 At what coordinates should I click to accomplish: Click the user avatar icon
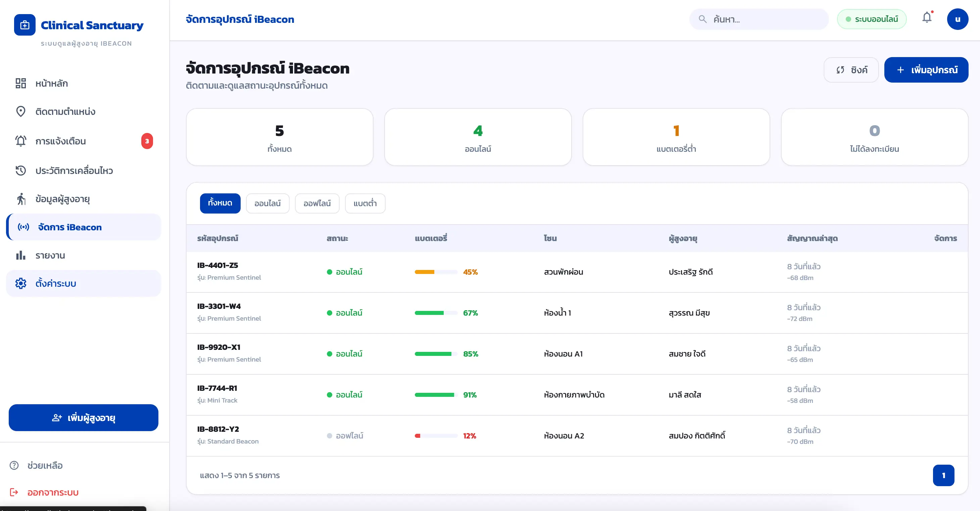[x=957, y=19]
